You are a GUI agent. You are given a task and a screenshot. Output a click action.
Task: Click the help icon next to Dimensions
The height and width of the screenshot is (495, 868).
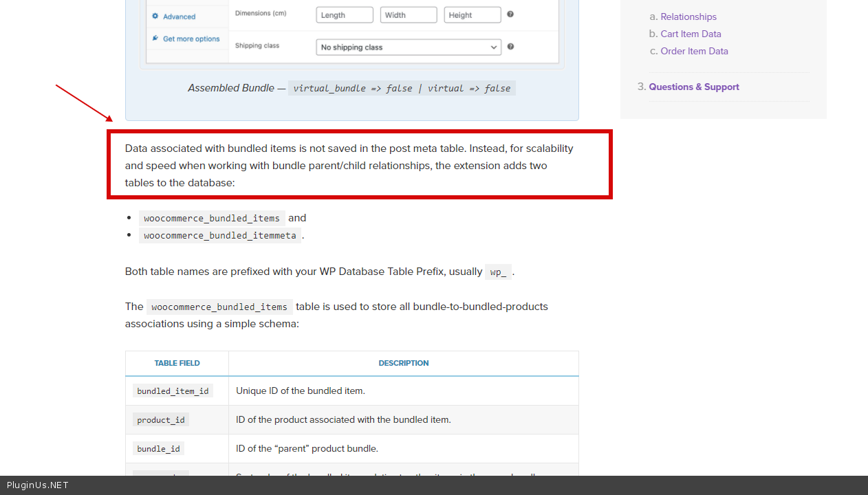(x=510, y=14)
